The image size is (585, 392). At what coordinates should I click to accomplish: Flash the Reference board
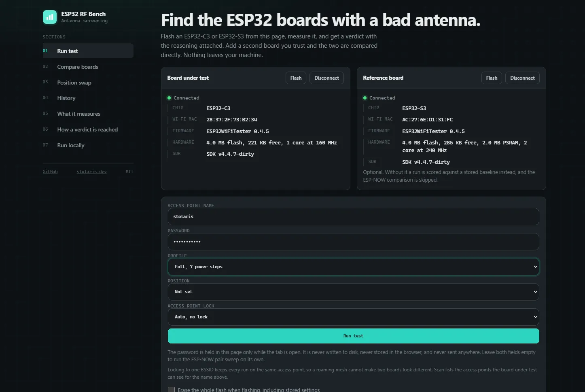point(492,78)
